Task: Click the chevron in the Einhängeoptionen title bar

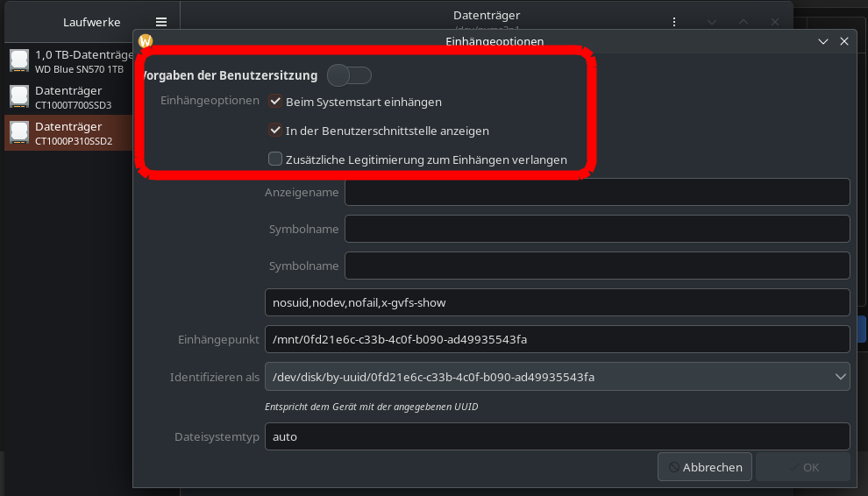Action: click(823, 41)
